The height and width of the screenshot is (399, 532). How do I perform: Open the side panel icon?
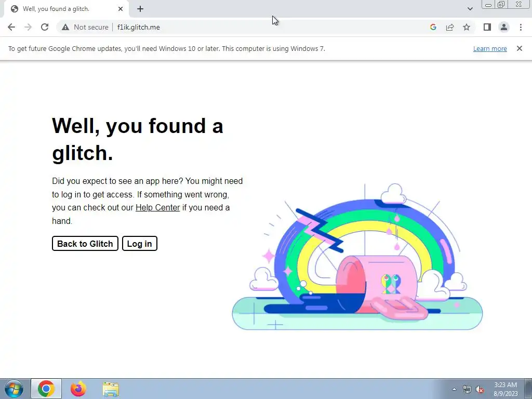pos(487,27)
